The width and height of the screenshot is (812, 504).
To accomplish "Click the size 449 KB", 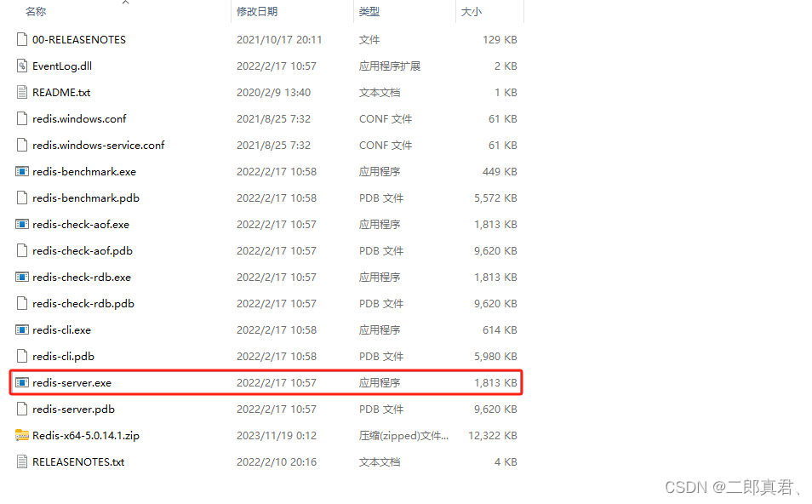I will tap(500, 171).
